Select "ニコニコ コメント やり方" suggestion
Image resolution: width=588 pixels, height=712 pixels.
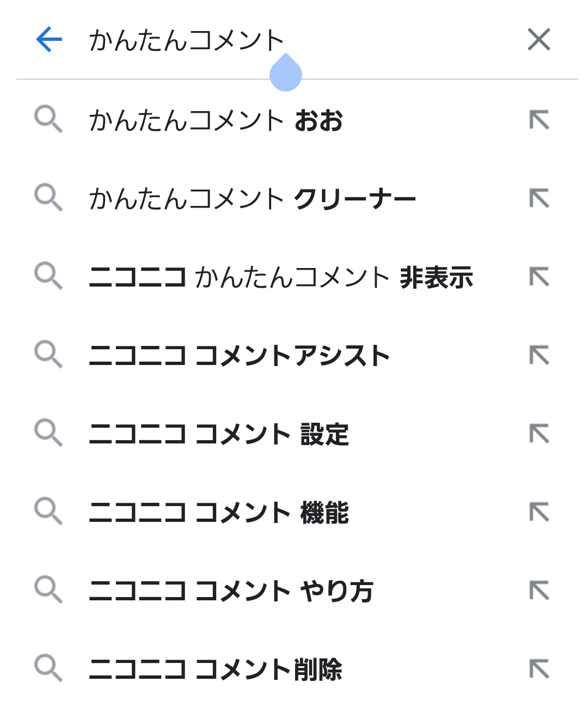click(x=231, y=591)
